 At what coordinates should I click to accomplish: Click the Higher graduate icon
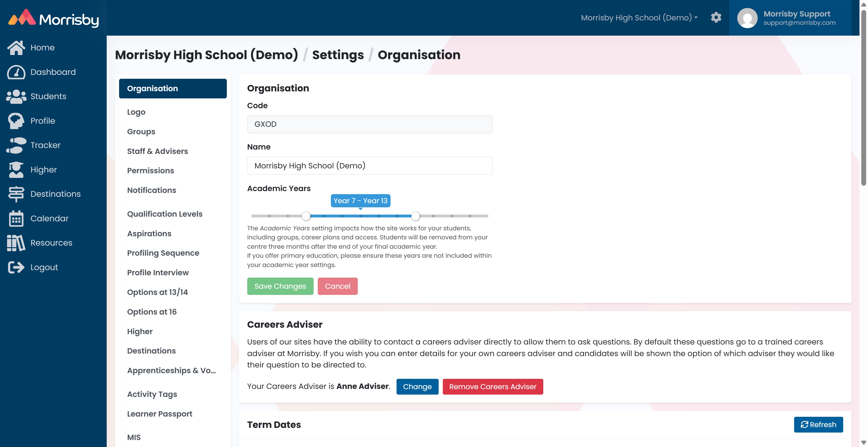[x=16, y=170]
